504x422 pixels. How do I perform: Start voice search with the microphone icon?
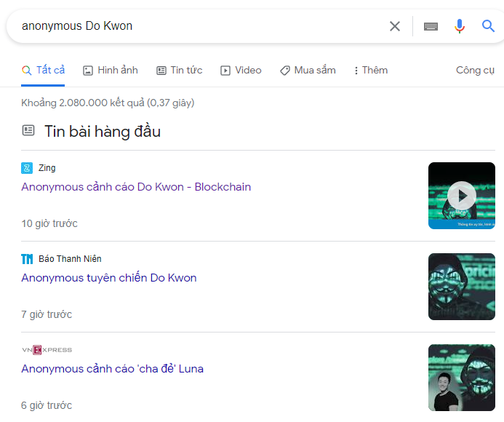[460, 26]
